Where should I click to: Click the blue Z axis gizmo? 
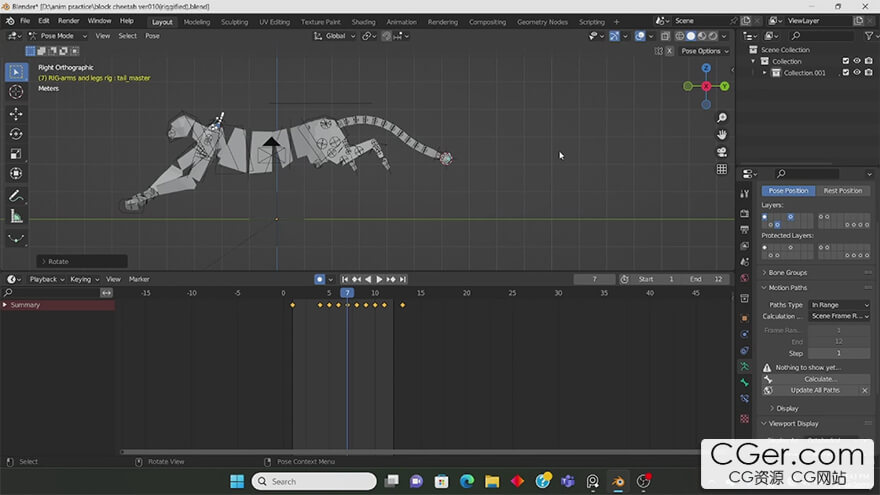coord(706,68)
